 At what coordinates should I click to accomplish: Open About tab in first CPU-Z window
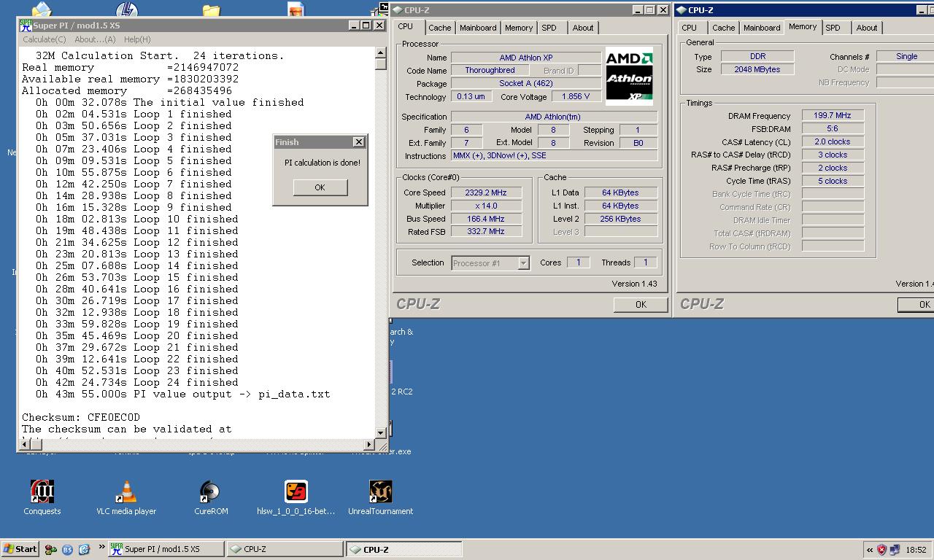583,28
